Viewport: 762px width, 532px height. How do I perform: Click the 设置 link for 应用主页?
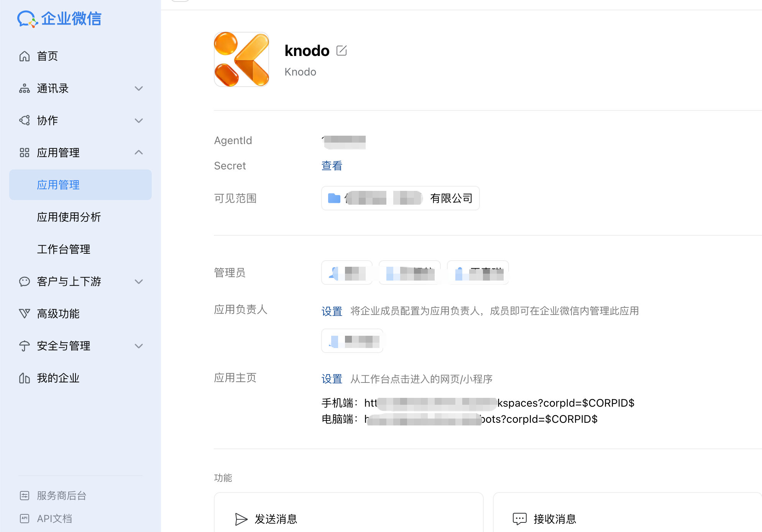[x=332, y=379]
